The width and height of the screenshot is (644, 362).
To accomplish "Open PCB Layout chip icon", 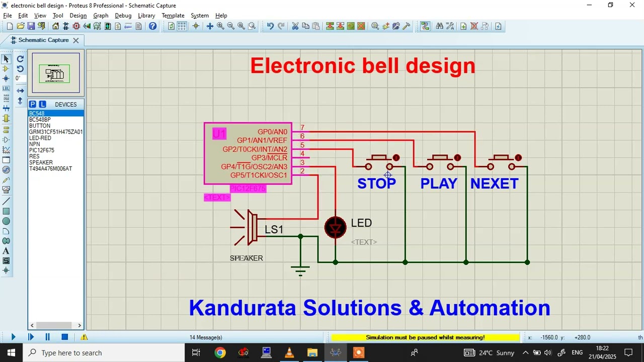I will pyautogui.click(x=76, y=26).
